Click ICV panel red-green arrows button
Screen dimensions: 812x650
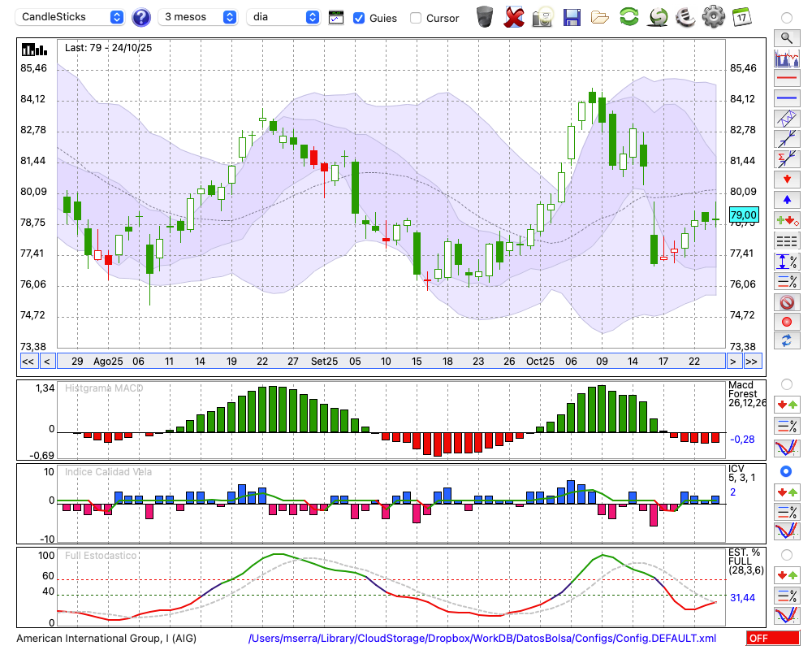(787, 492)
